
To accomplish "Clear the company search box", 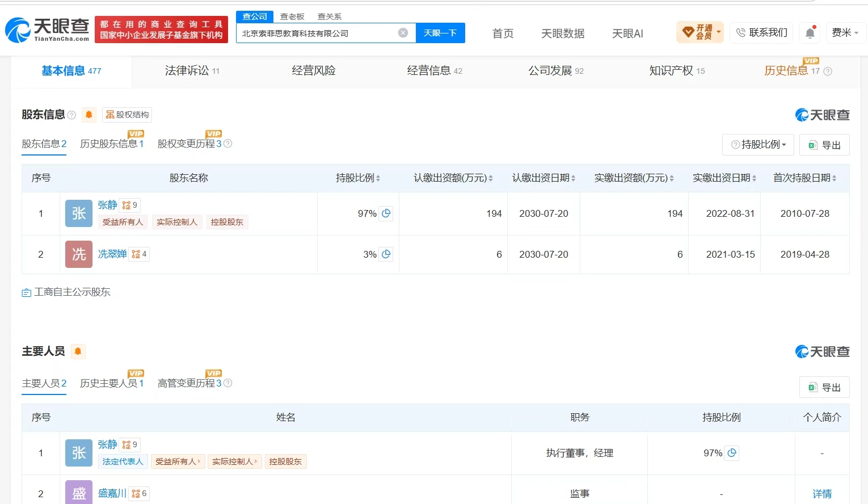I will [403, 33].
